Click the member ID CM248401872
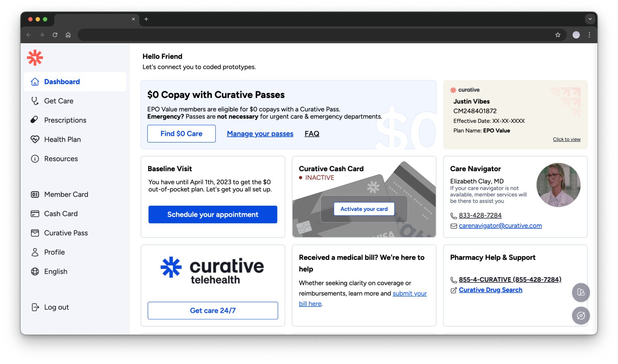 pos(475,111)
